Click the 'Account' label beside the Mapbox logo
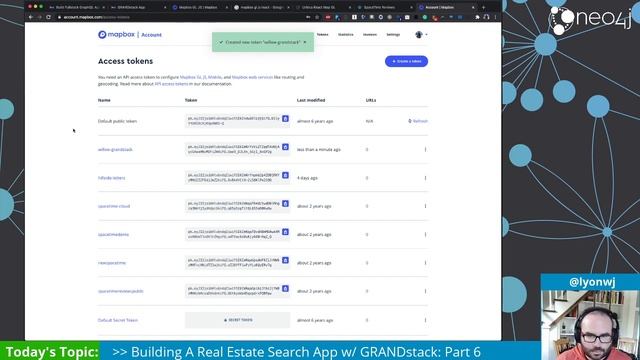This screenshot has height=360, width=640. pyautogui.click(x=151, y=35)
